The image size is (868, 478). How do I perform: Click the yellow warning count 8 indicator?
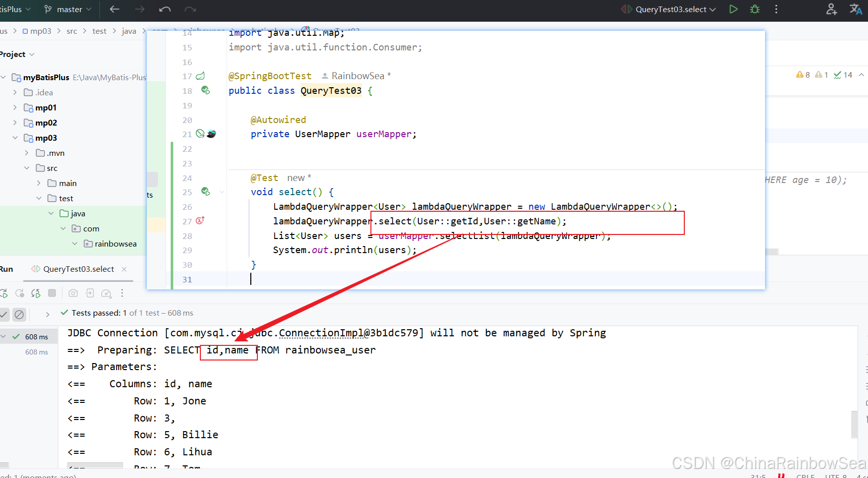point(803,75)
